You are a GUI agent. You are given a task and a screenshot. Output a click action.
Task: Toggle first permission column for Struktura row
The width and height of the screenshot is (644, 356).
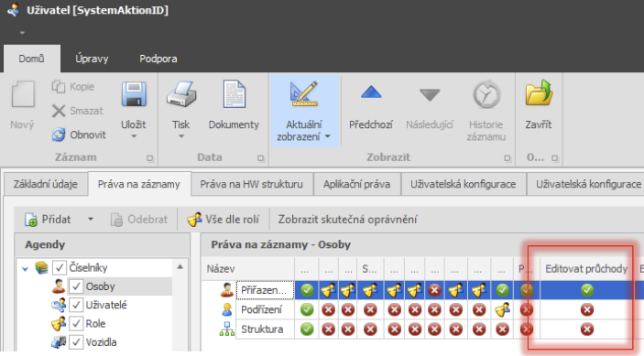point(307,329)
